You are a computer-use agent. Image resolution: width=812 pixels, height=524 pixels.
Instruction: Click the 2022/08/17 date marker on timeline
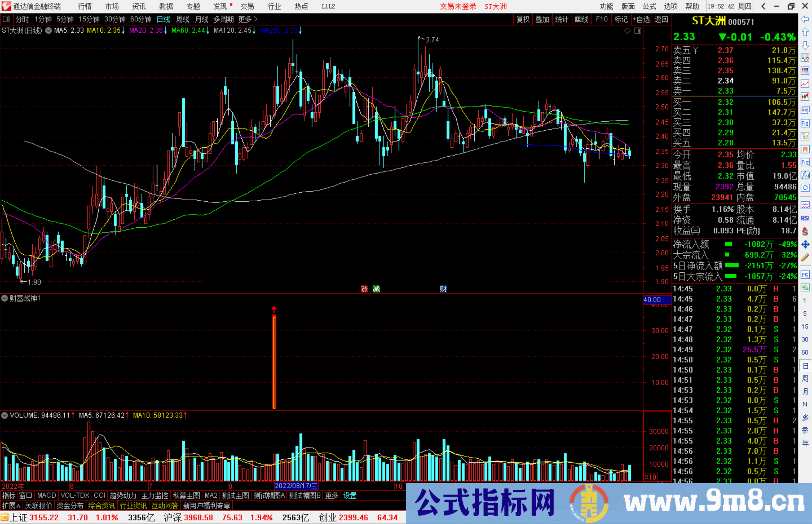296,486
